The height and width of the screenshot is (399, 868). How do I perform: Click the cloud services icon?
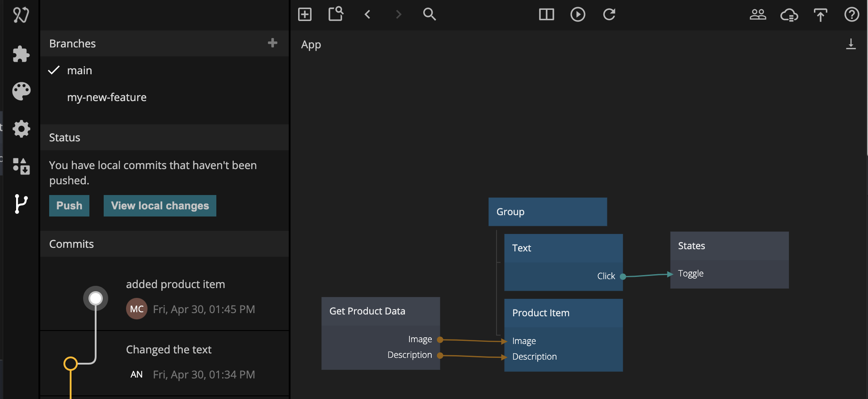tap(789, 15)
